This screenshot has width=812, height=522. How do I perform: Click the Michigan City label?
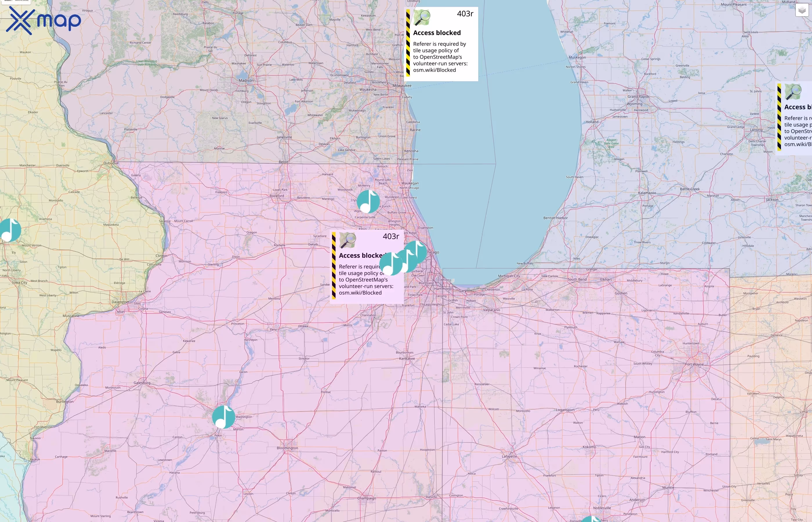tap(509, 276)
